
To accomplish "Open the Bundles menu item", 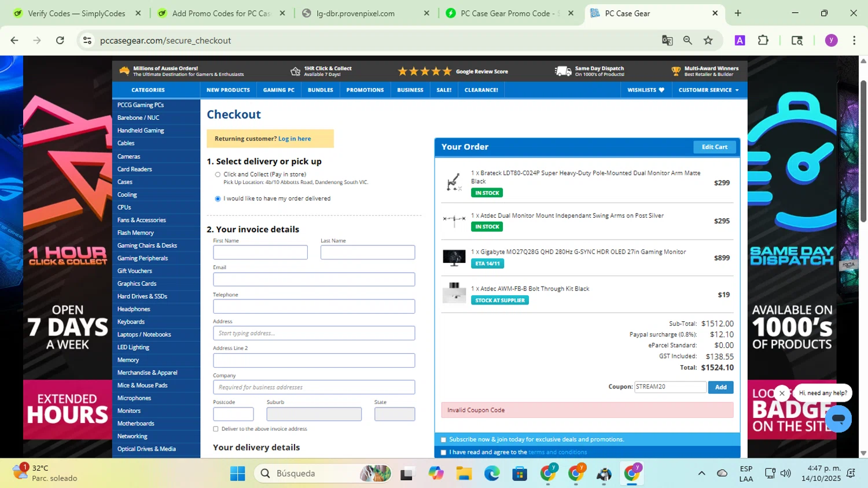I will [320, 90].
